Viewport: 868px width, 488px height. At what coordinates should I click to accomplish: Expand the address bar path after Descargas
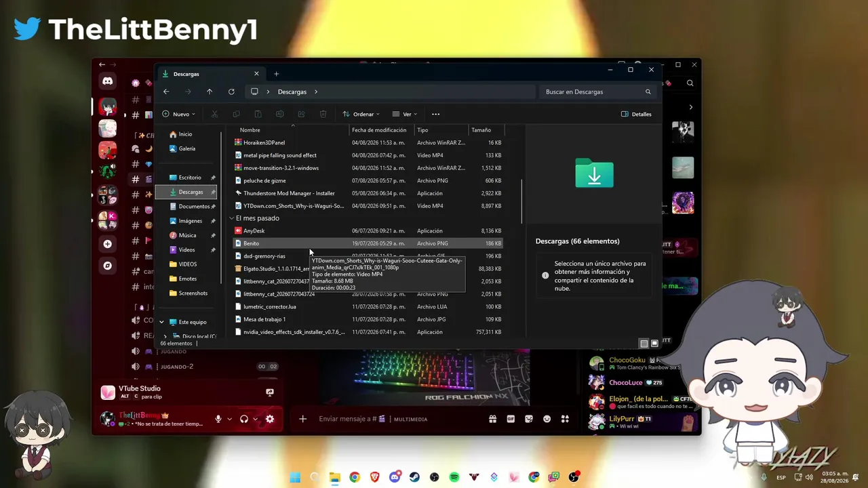316,91
